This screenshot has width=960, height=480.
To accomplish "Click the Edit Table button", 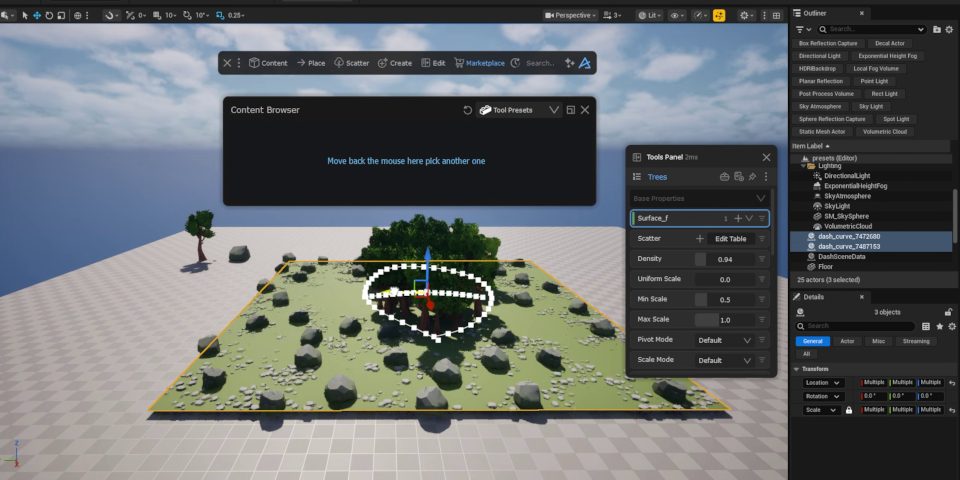I will [x=730, y=239].
